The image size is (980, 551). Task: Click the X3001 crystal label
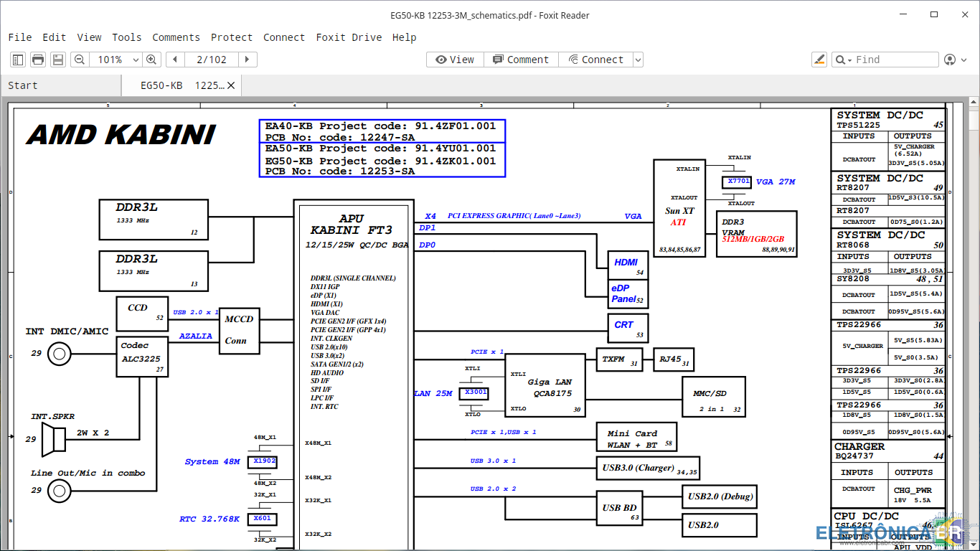474,392
